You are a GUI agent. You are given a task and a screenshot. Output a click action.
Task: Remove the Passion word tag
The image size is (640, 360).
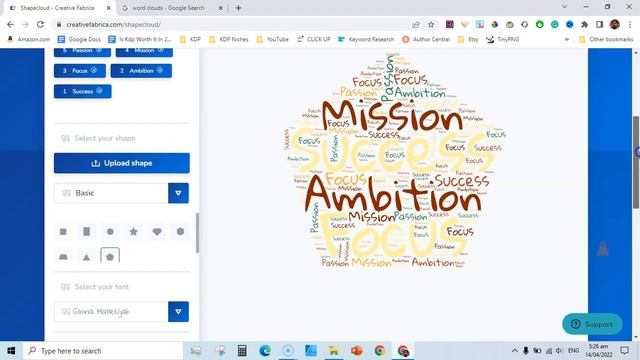pyautogui.click(x=99, y=50)
